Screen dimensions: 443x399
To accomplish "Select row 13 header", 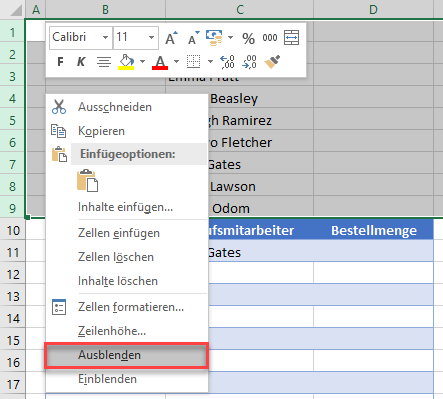I will (x=13, y=297).
